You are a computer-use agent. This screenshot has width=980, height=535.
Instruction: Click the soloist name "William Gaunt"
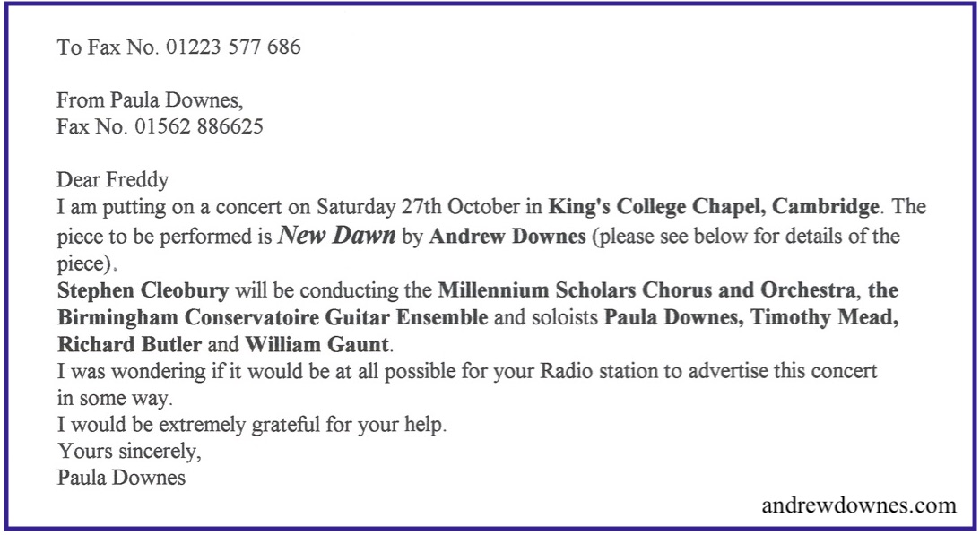[x=317, y=344]
